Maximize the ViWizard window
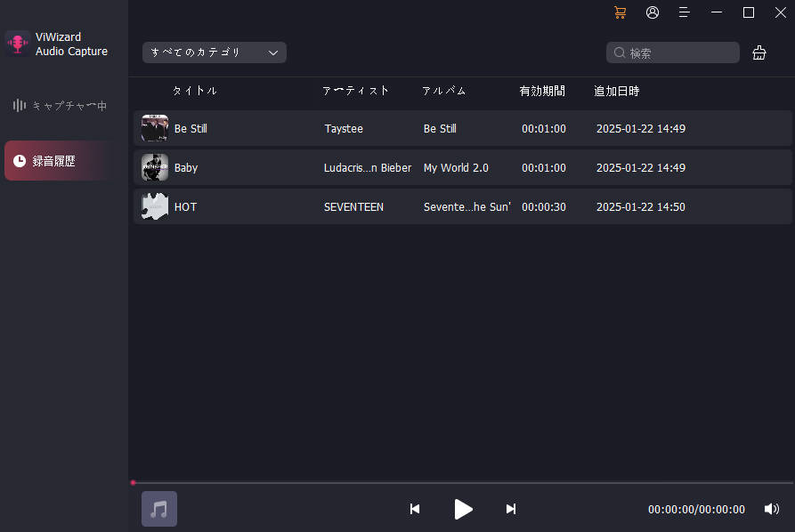Screen dimensions: 795x532 [x=749, y=12]
